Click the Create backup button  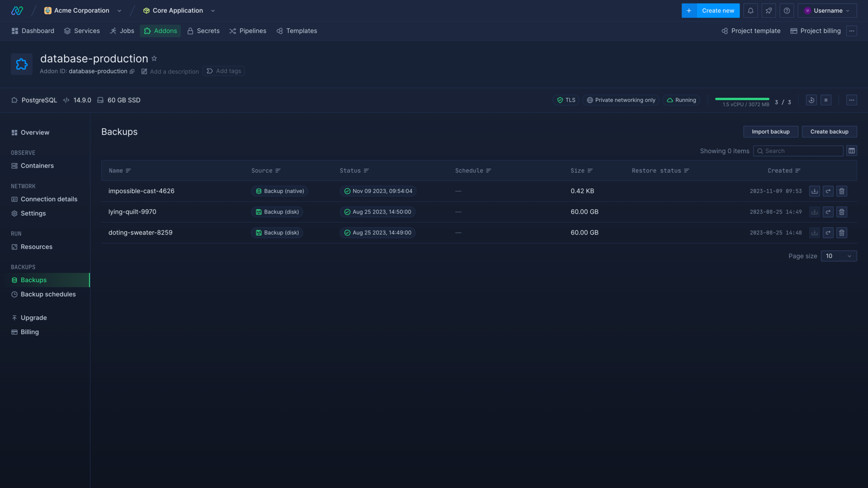click(830, 131)
